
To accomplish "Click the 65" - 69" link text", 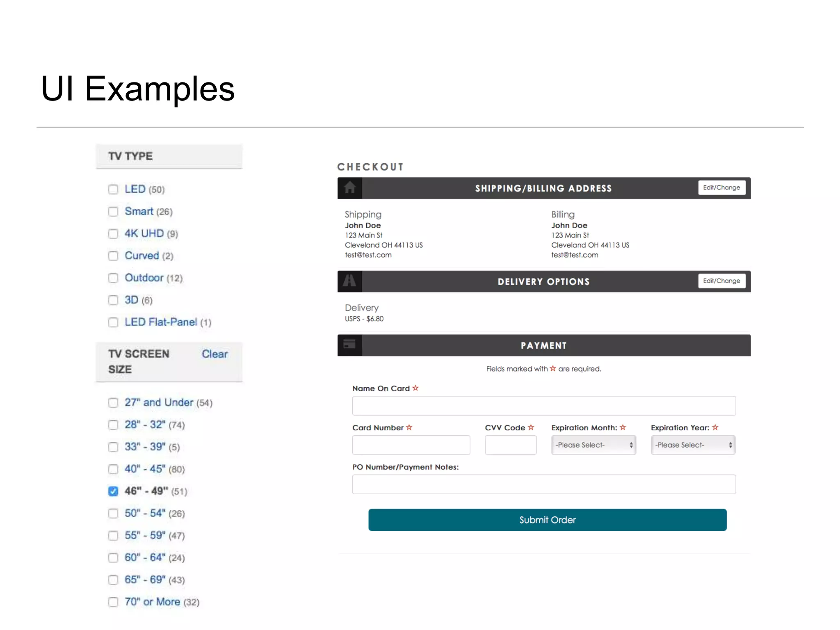I will coord(145,580).
